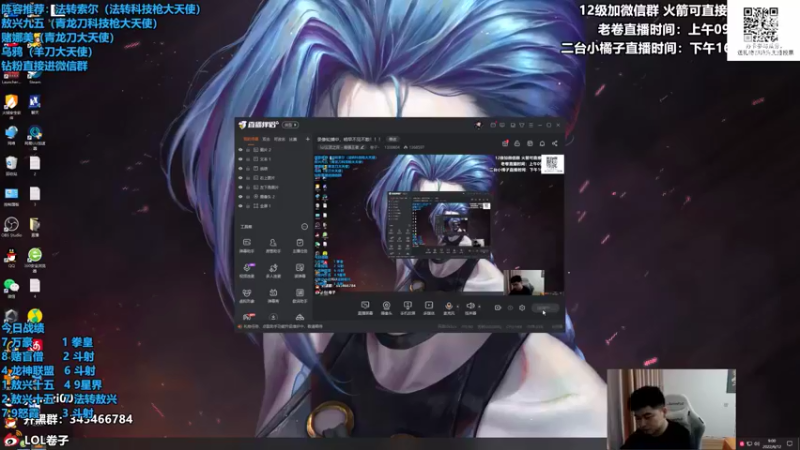
Task: Click the record video icon near stream button
Action: (498, 308)
